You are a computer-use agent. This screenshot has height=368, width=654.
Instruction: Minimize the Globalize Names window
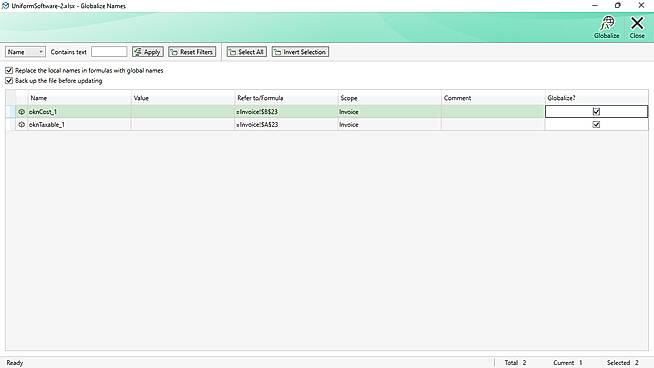click(x=595, y=5)
